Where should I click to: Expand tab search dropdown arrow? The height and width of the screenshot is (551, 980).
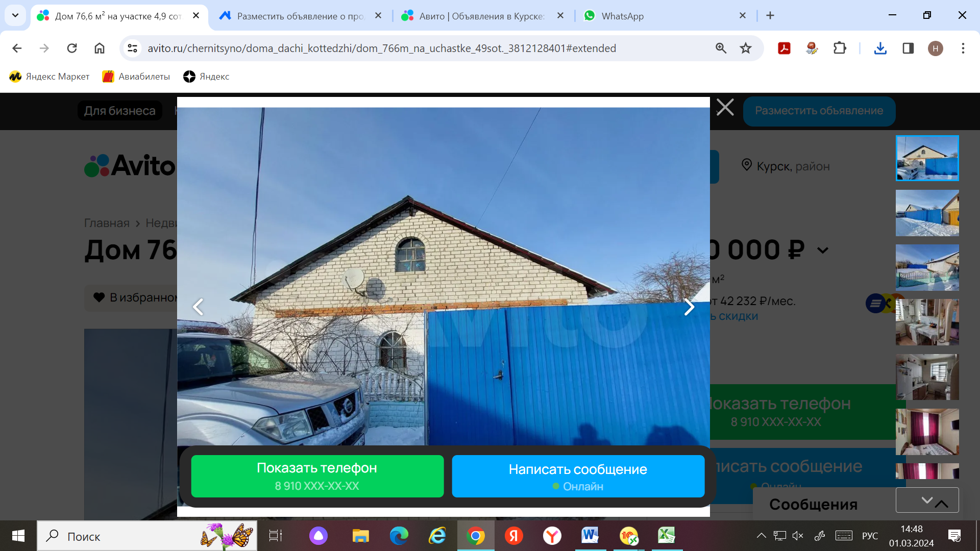(15, 15)
